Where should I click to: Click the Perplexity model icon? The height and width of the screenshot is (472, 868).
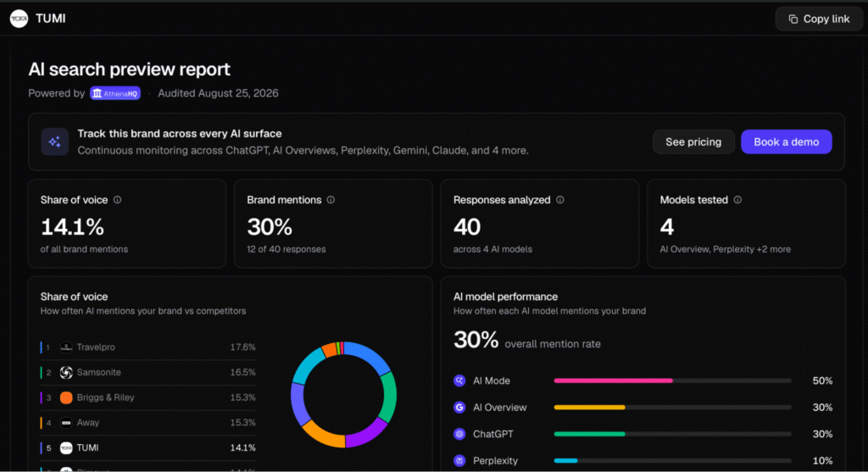coord(459,460)
